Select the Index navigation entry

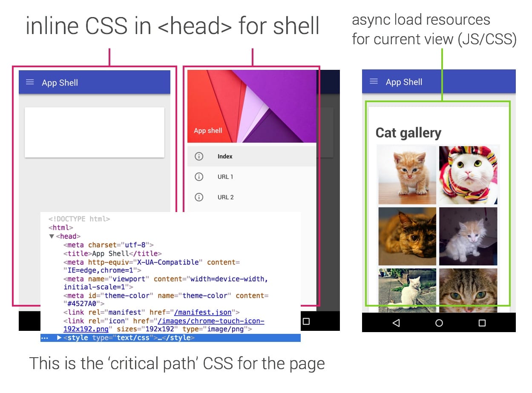[x=225, y=156]
